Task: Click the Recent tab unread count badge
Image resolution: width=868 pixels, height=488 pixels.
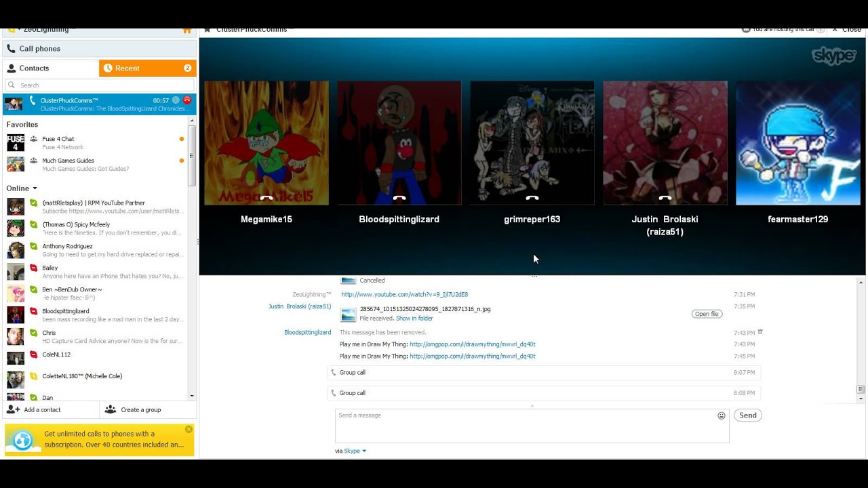Action: (x=188, y=68)
